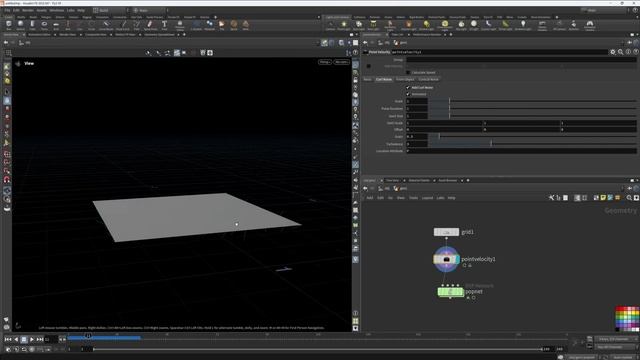Select the Metaball shelf tool

coord(209,25)
